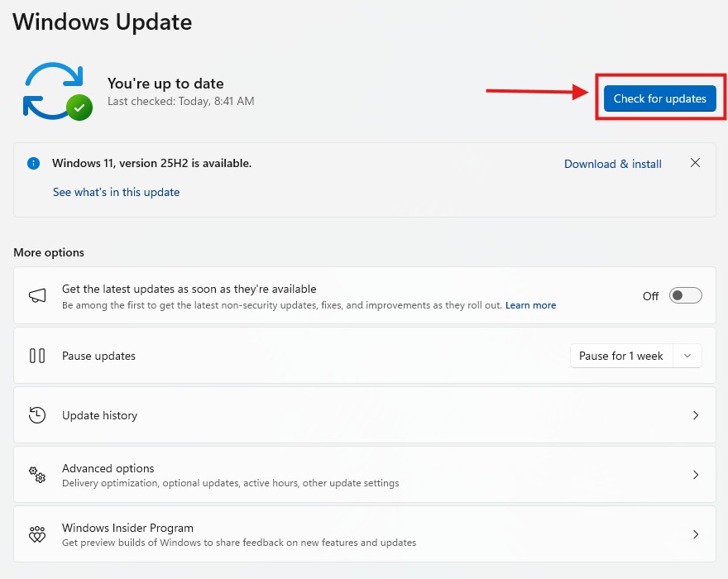The image size is (728, 579).
Task: Open the Pause for 1 week dropdown arrow
Action: coord(687,356)
